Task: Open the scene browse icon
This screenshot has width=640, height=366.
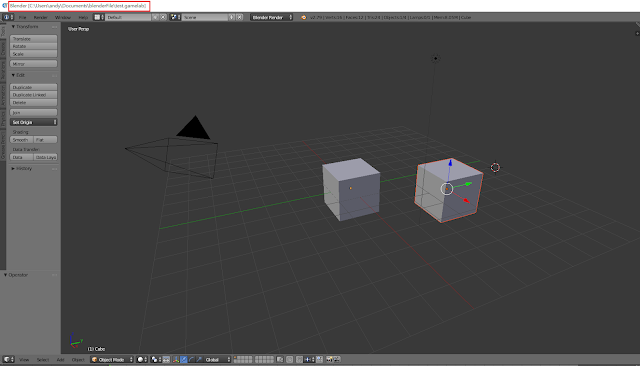Action: pos(175,17)
